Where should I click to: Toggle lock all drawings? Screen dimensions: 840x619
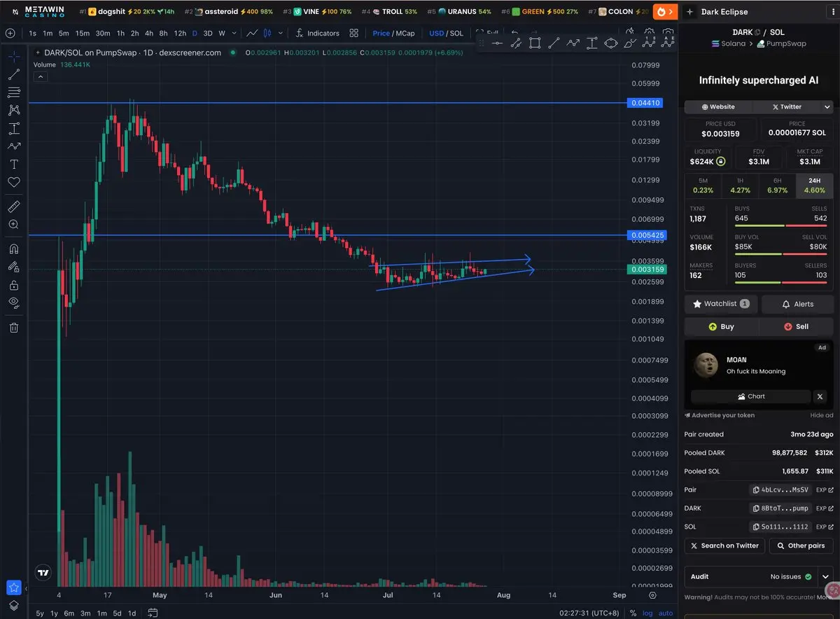click(x=13, y=285)
